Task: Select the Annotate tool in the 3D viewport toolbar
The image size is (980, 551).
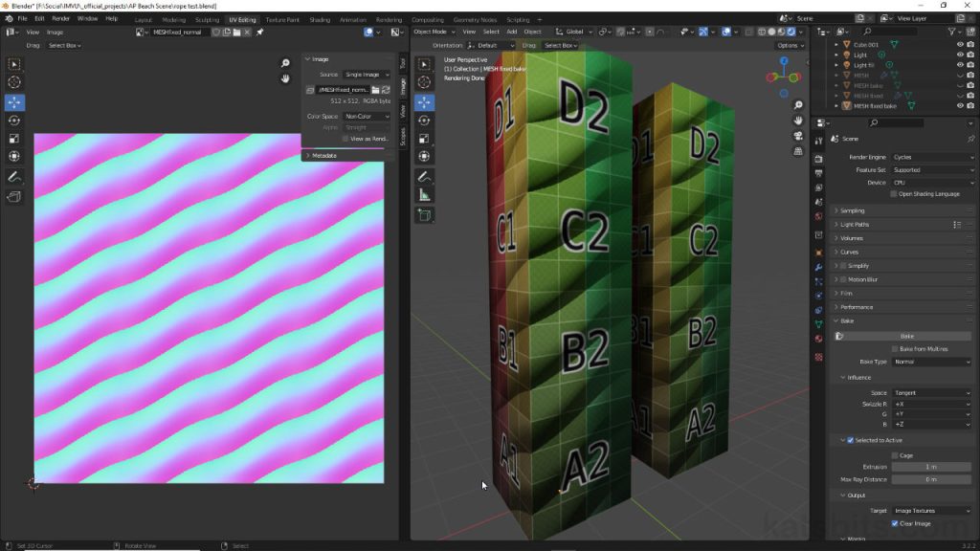Action: click(425, 178)
